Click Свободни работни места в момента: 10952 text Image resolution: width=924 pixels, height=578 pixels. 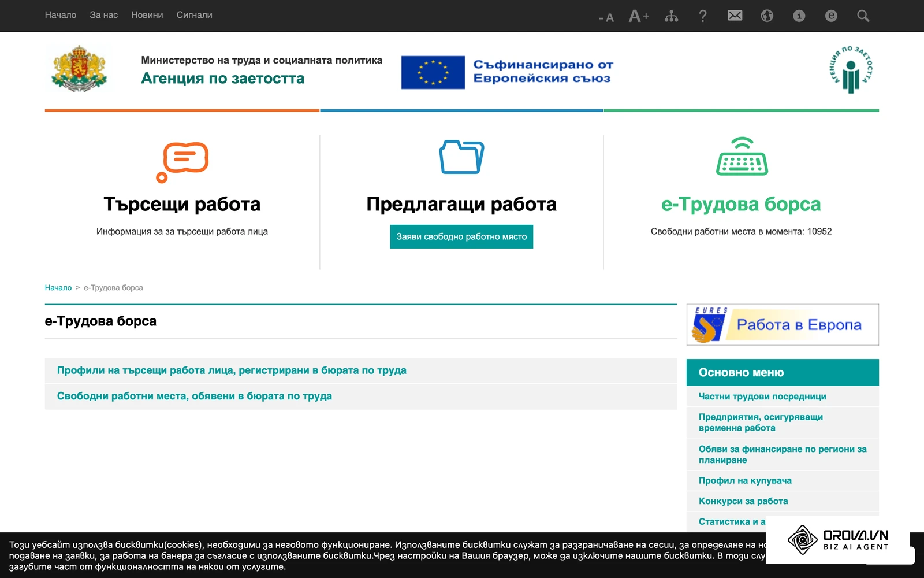pyautogui.click(x=741, y=231)
